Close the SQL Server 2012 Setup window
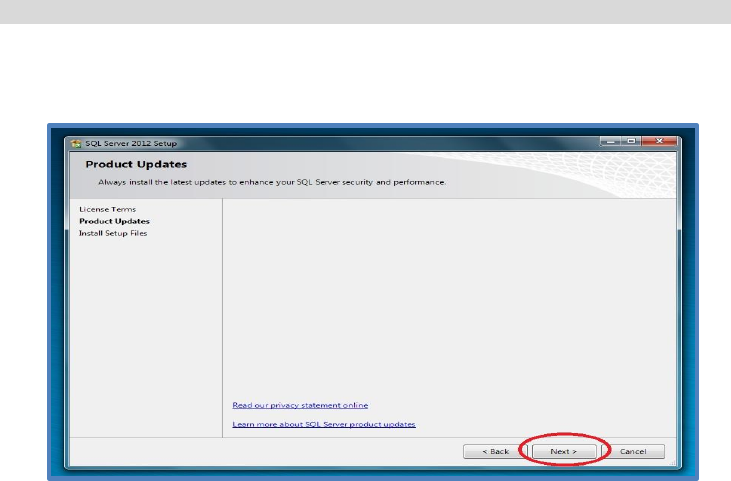Image resolution: width=731 pixels, height=481 pixels. [659, 141]
